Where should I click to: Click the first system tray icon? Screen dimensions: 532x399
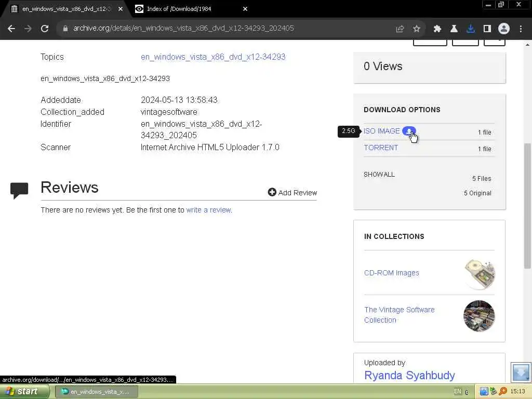pyautogui.click(x=484, y=392)
